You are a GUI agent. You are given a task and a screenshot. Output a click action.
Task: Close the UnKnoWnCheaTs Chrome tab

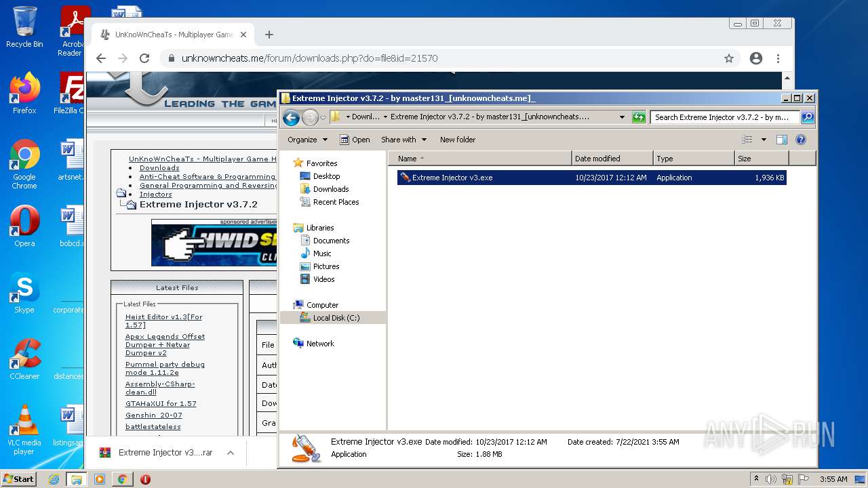pos(243,35)
